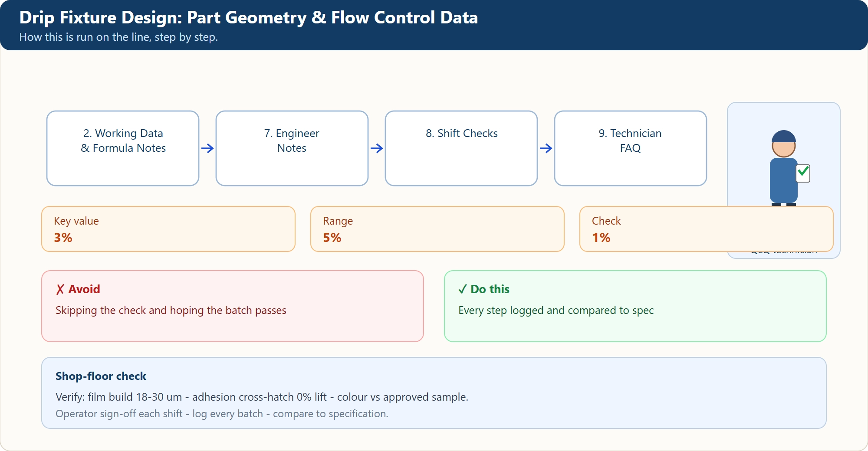Click the red X icon beside Avoid
The width and height of the screenshot is (868, 451).
coord(60,289)
